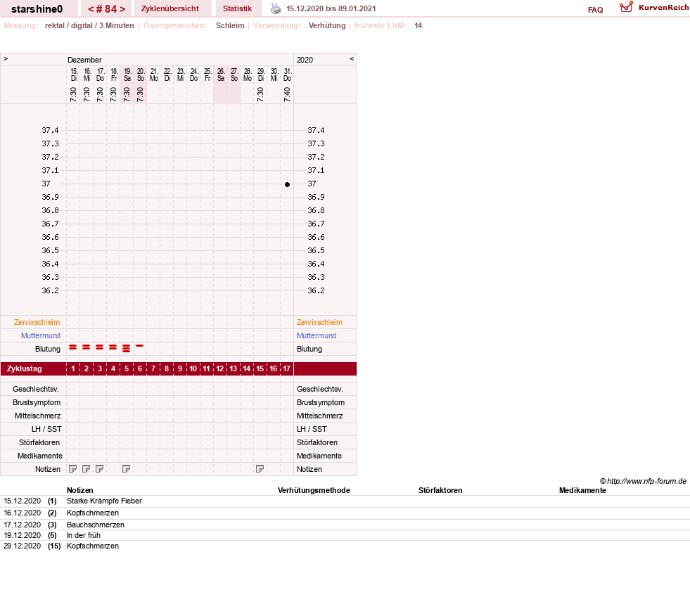Click the 29.12.2020 date in notes table
The image size is (690, 616).
(22, 546)
